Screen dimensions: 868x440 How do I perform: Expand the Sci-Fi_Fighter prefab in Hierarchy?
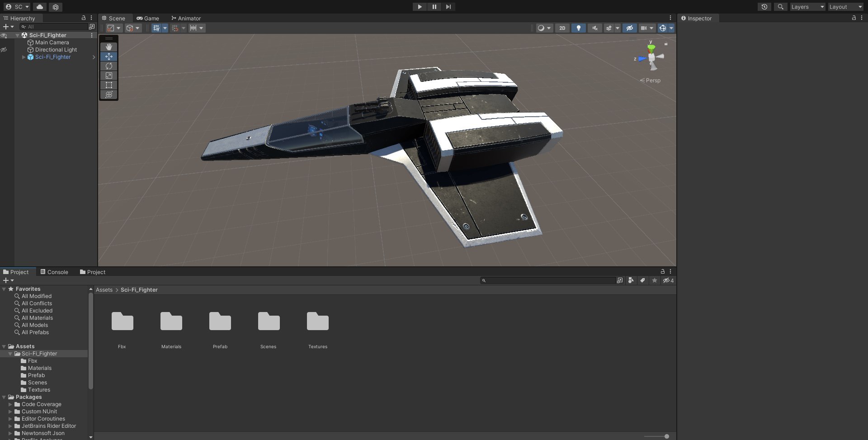24,57
